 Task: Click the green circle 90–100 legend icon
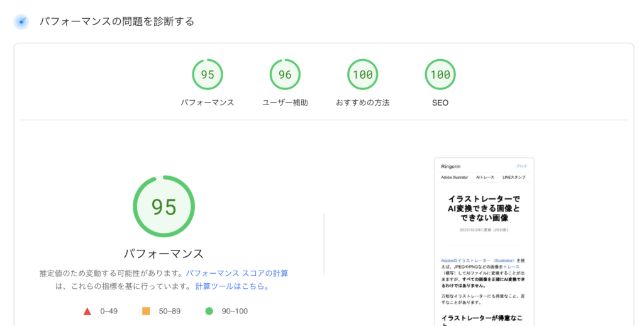pos(209,311)
